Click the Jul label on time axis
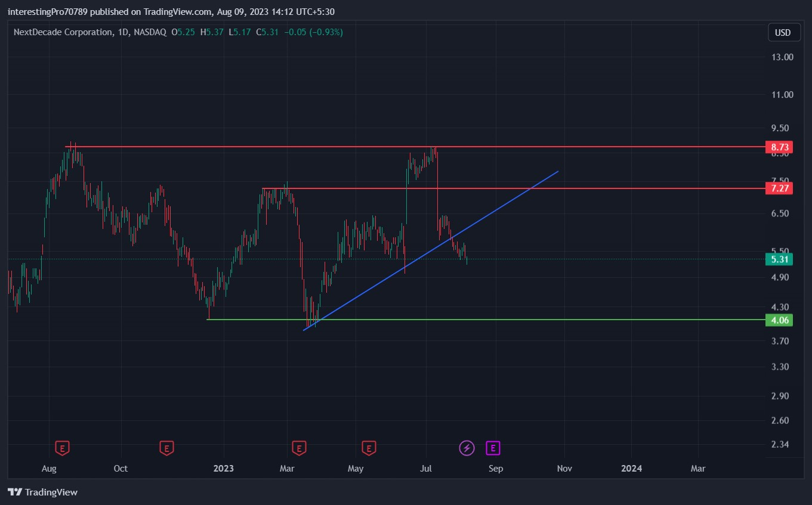Viewport: 812px width, 505px height. pos(426,469)
